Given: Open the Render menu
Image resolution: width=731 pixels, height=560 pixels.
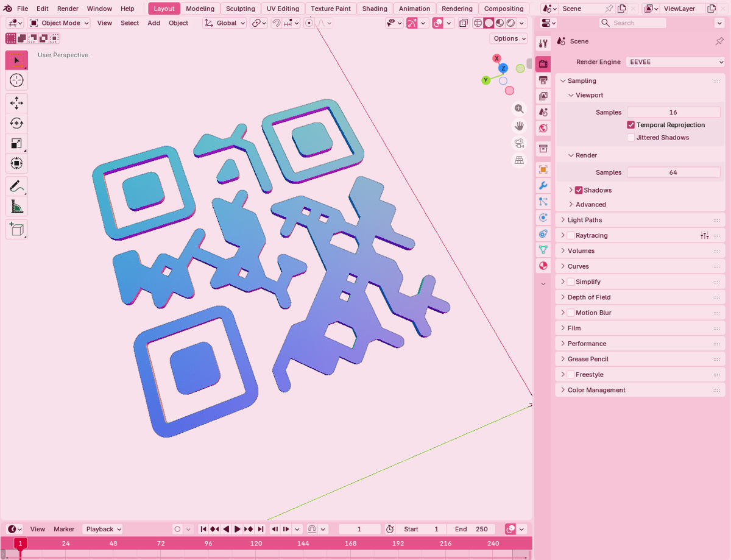Looking at the screenshot, I should (x=68, y=9).
